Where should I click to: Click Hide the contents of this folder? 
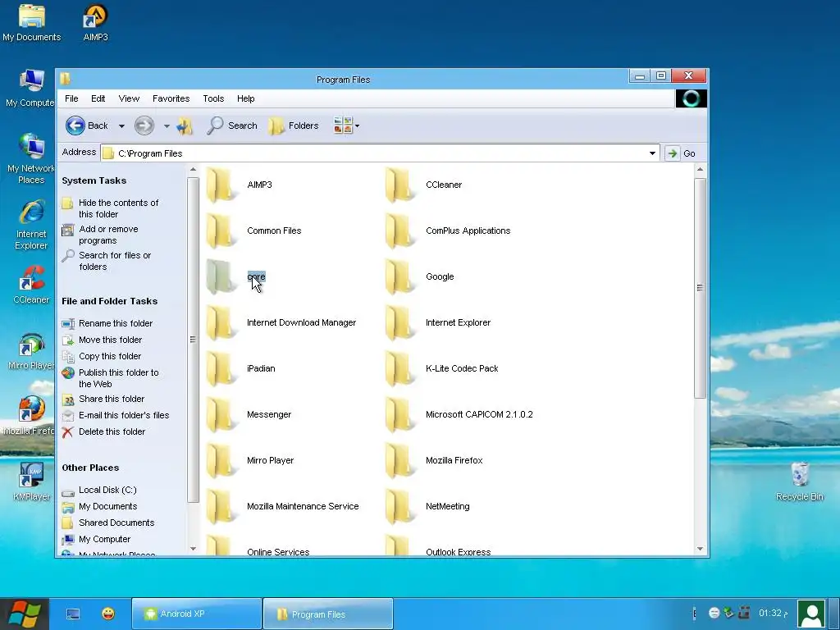[x=118, y=208]
